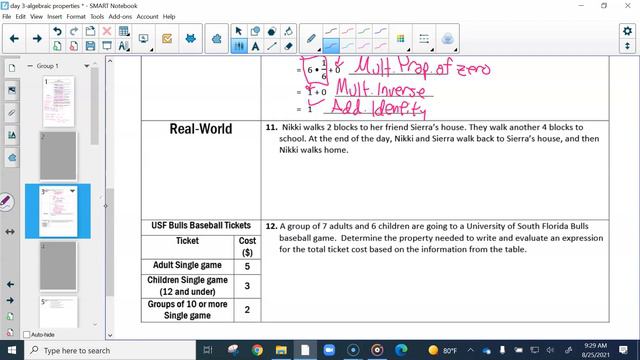The height and width of the screenshot is (360, 640).
Task: Move sidebar with the double-arrow icon
Action: [x=10, y=231]
